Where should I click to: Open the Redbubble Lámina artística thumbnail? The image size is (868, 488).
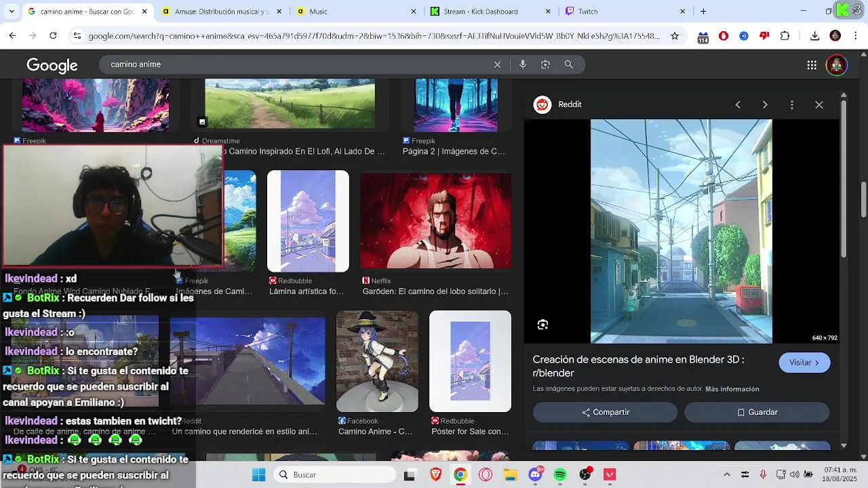(308, 221)
